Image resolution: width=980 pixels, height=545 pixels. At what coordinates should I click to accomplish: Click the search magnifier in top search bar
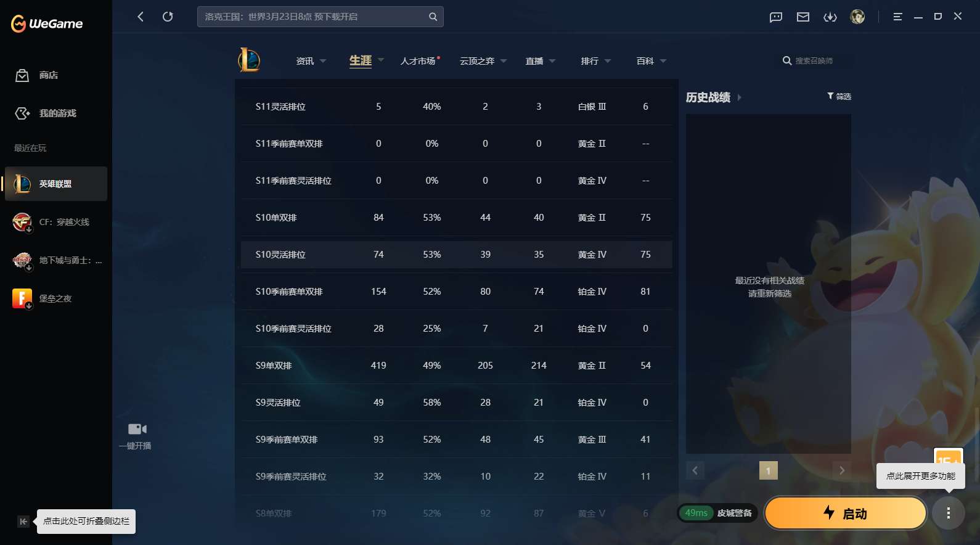[433, 17]
